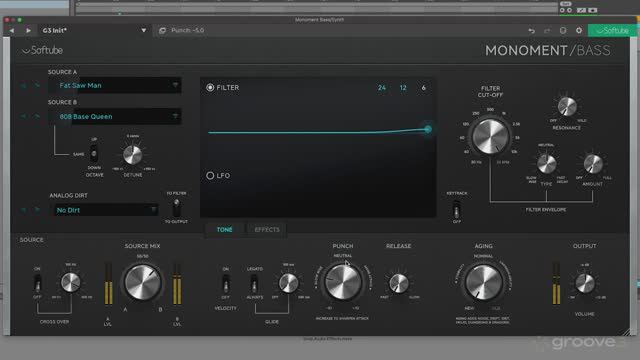Image resolution: width=640 pixels, height=360 pixels.
Task: Click the Resonance knob
Action: tap(567, 107)
